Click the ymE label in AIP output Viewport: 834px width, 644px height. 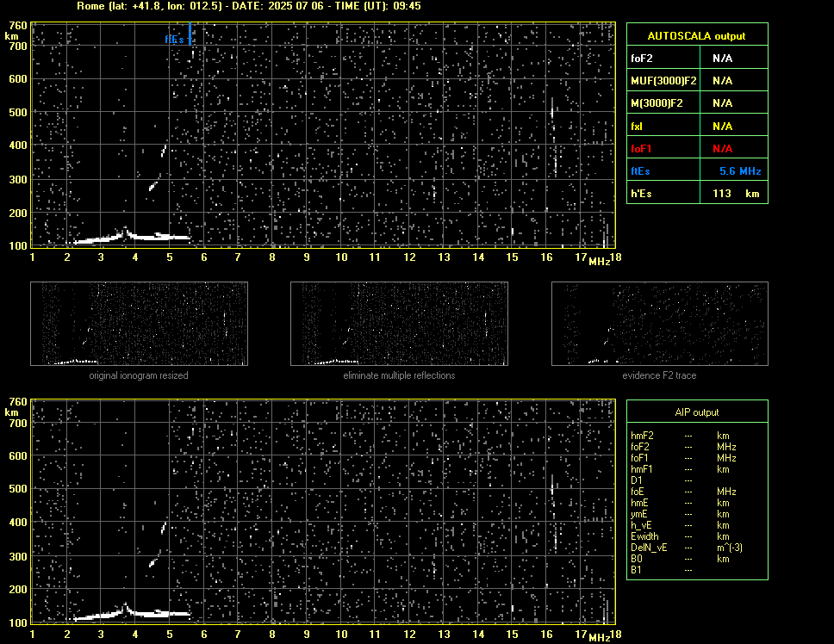pos(639,514)
